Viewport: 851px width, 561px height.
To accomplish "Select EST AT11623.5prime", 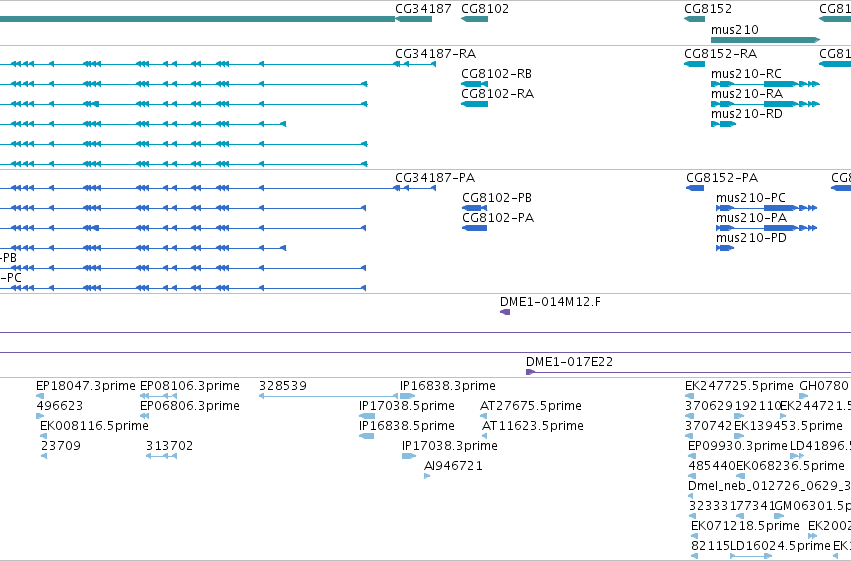I will point(484,436).
